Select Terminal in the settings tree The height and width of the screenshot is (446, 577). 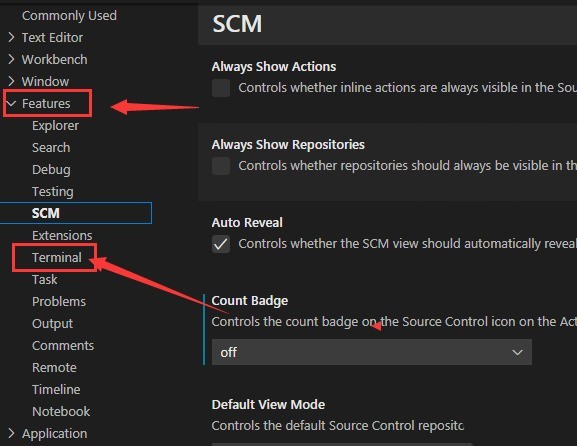click(x=57, y=258)
